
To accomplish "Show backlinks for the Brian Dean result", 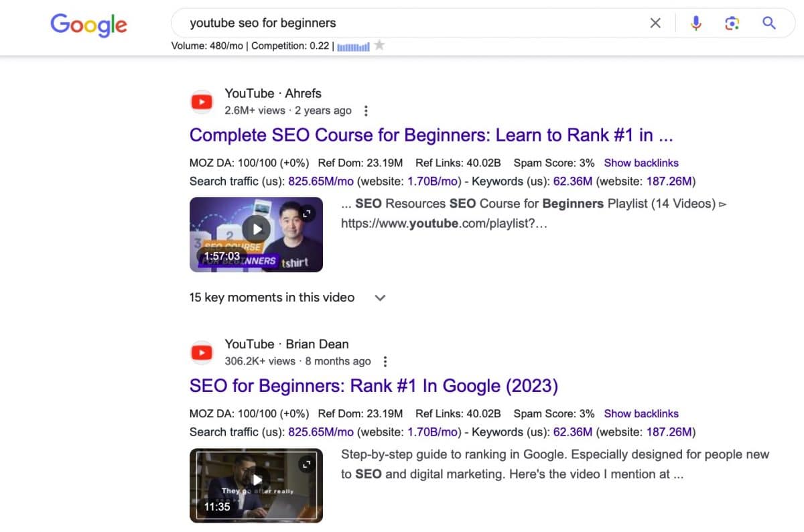I will pyautogui.click(x=641, y=413).
